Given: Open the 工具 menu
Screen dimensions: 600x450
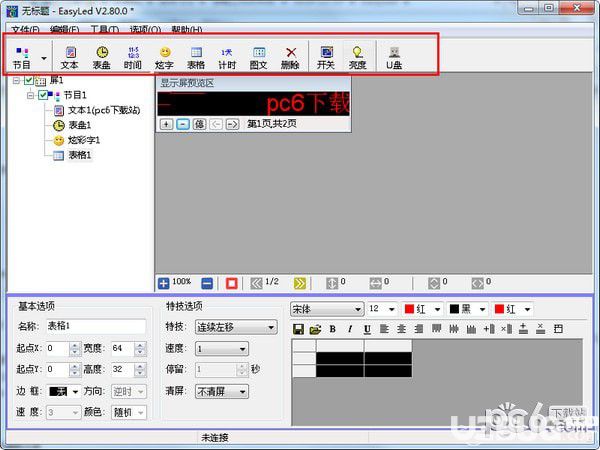Looking at the screenshot, I should pos(104,29).
